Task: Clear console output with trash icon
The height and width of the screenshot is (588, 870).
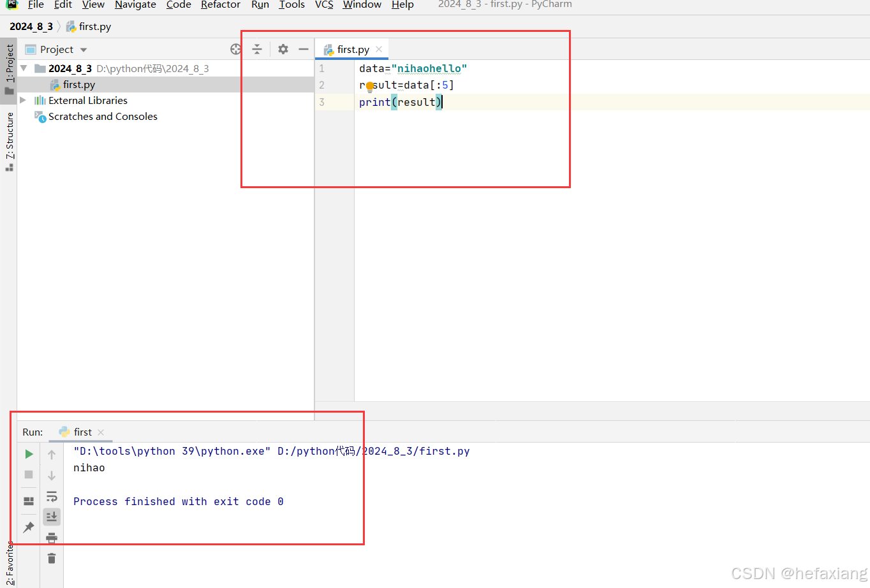Action: (x=52, y=559)
